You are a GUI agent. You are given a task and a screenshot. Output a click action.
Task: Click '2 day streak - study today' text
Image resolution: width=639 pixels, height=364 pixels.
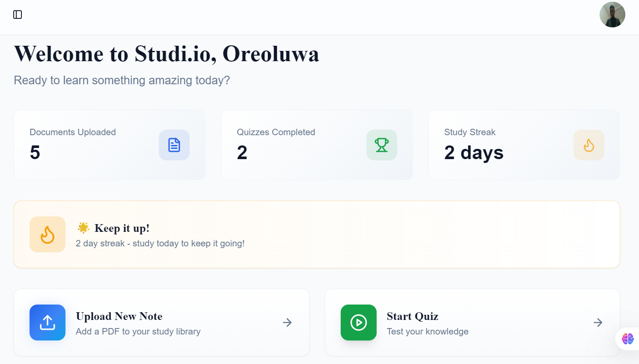(160, 243)
